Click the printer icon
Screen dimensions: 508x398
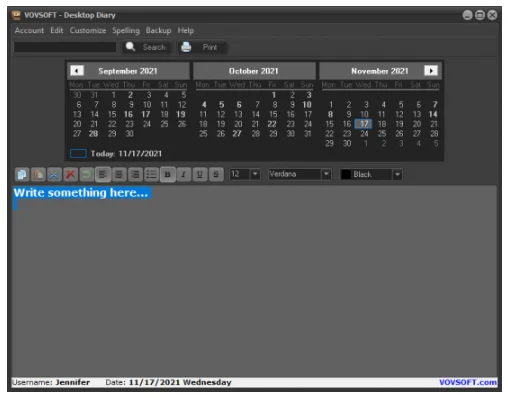pos(186,47)
